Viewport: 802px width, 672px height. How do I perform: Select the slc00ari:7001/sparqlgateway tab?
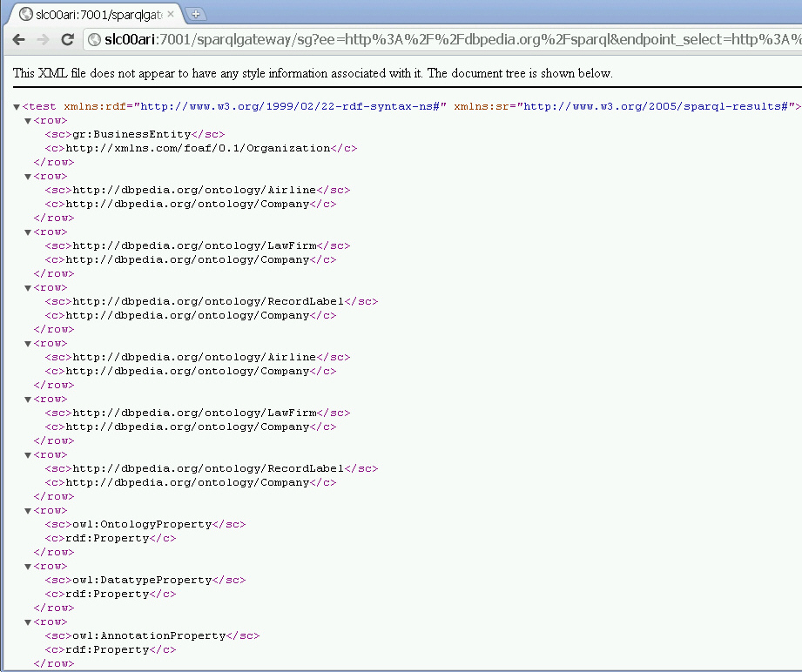click(96, 14)
